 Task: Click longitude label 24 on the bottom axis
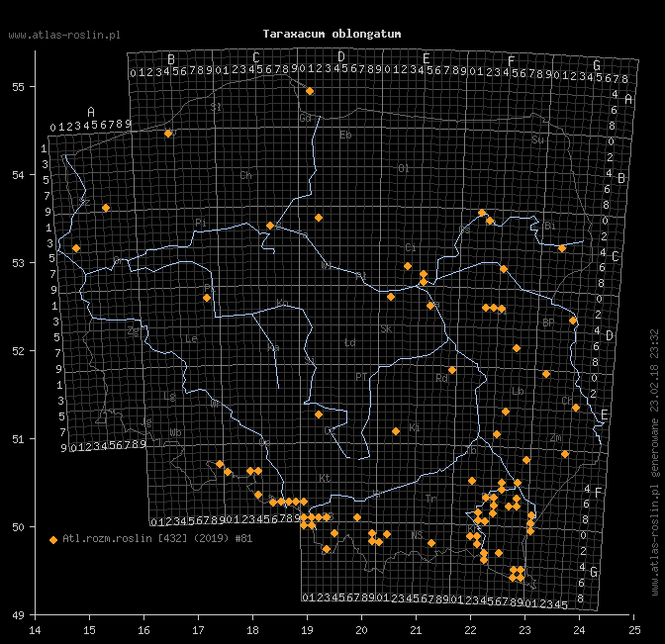579,630
